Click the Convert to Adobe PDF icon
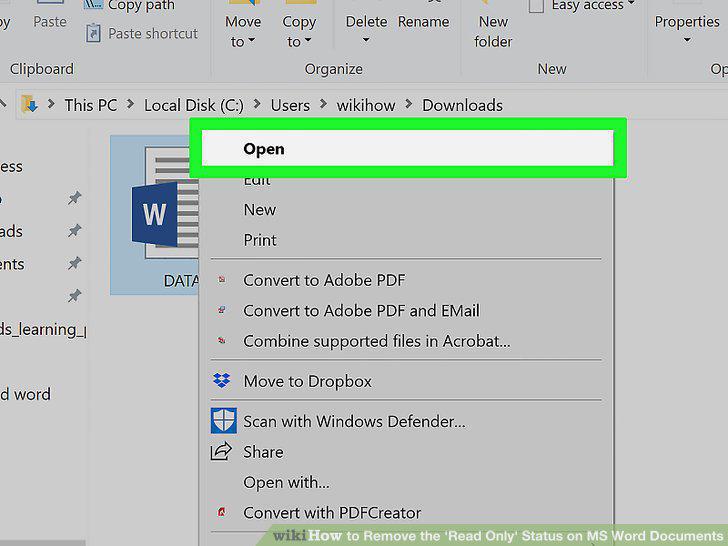The width and height of the screenshot is (728, 546). 222,280
